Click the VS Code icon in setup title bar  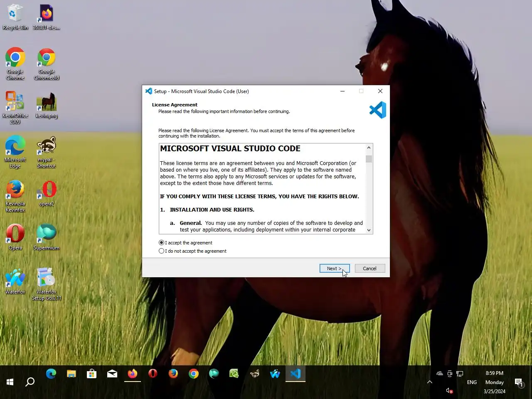pyautogui.click(x=149, y=91)
